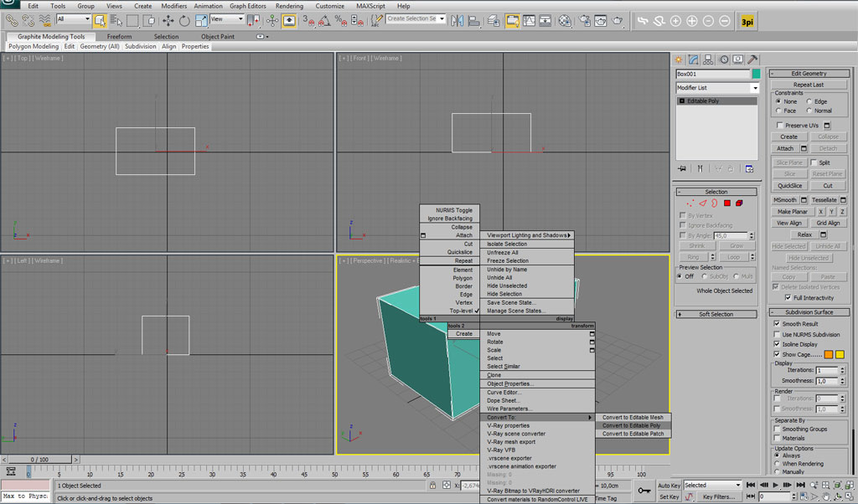Click the Mirror tool icon
The width and height of the screenshot is (858, 504).
[x=457, y=21]
